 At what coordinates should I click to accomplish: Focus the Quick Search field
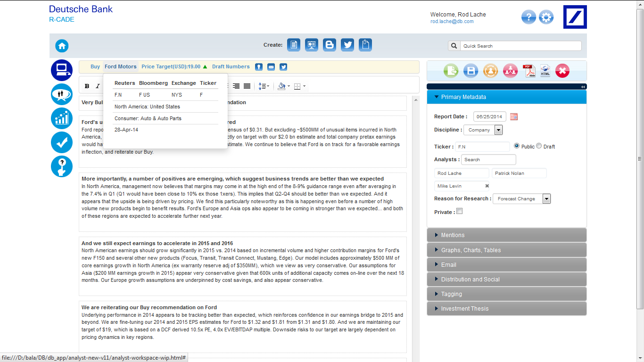pos(520,46)
